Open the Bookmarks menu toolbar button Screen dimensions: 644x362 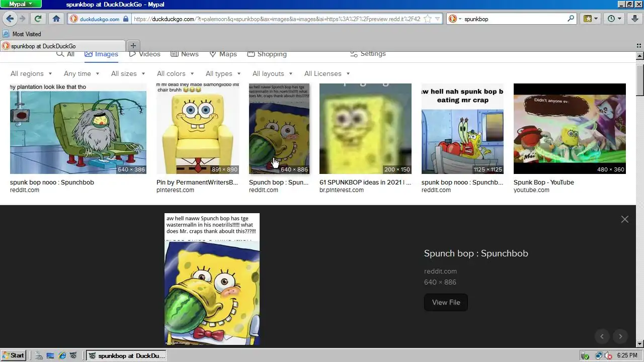tap(590, 19)
